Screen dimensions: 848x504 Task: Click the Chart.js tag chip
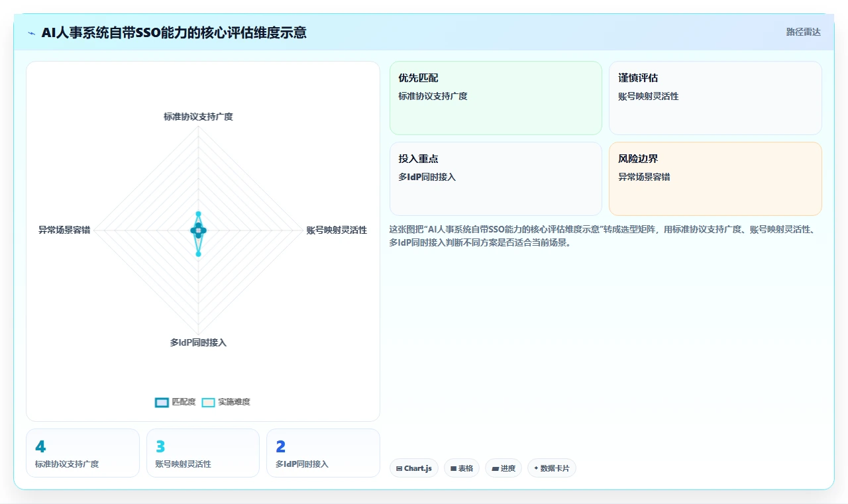click(x=414, y=468)
